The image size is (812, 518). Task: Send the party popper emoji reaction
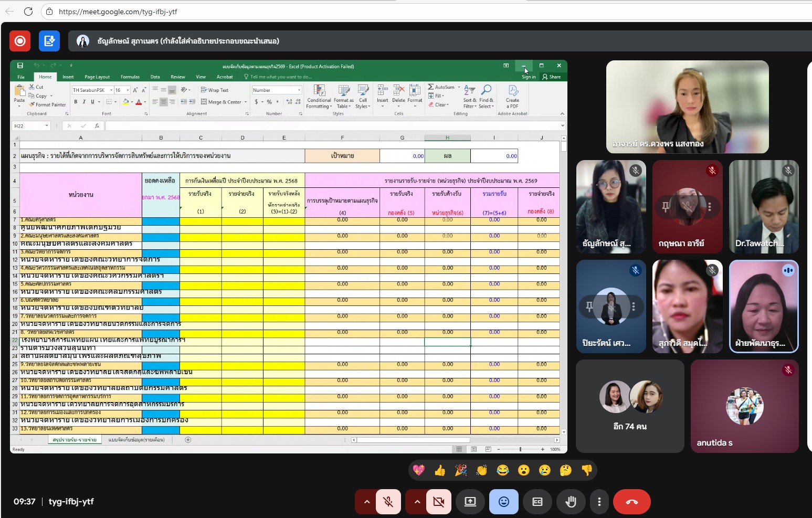click(x=461, y=470)
